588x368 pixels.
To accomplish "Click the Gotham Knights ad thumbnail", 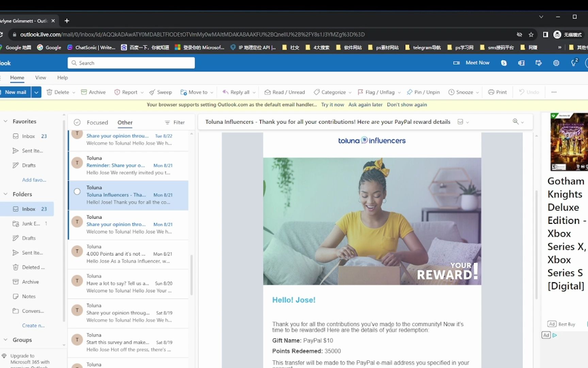I will pos(569,142).
